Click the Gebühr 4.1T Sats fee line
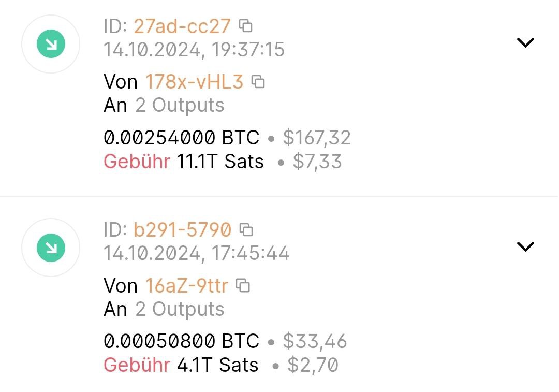This screenshot has width=559, height=392. point(181,365)
